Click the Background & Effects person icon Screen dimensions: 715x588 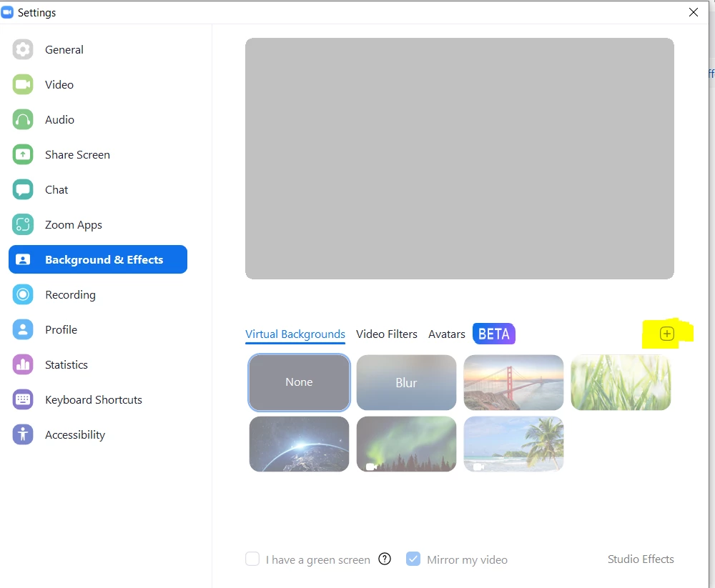click(23, 260)
